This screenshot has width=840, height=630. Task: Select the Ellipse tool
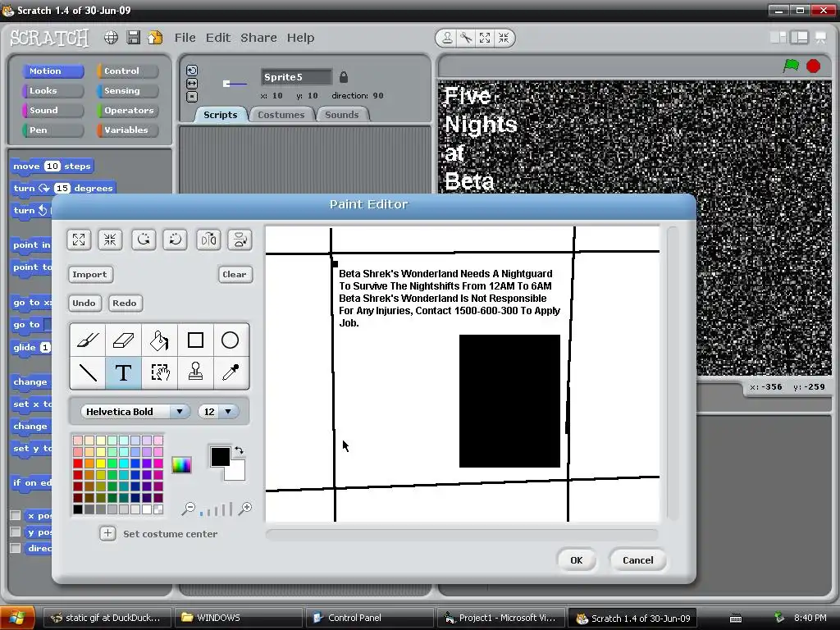[x=231, y=340]
